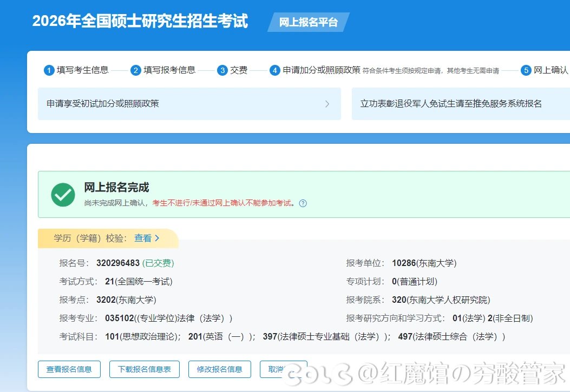Open the blue question mark help icon
This screenshot has height=392, width=570.
click(303, 203)
